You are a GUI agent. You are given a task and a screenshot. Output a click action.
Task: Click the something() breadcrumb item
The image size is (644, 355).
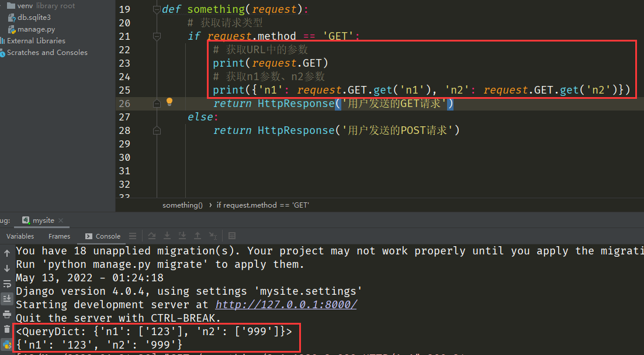point(182,205)
